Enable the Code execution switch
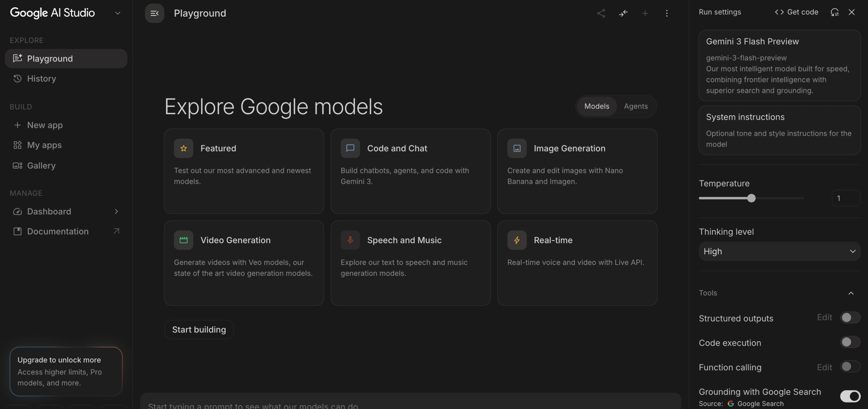Screen dimensions: 868x409 point(850,342)
